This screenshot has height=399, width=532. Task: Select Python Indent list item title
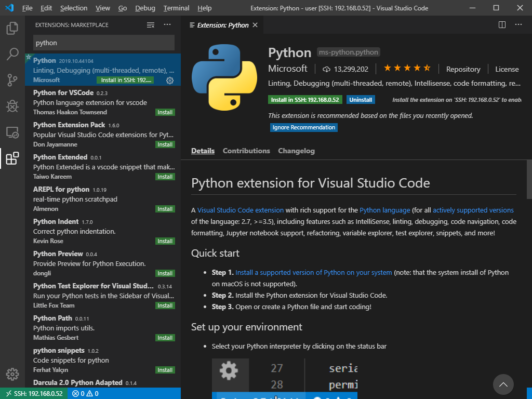56,221
